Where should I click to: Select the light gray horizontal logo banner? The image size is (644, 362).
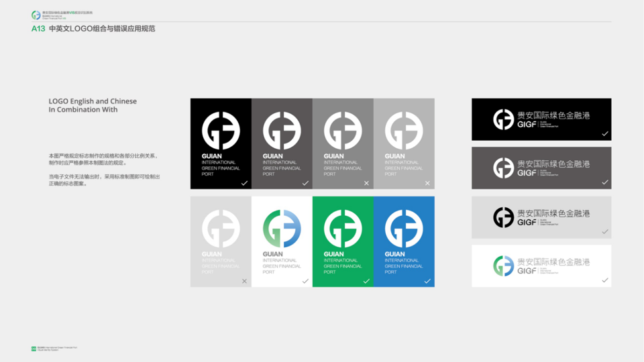541,217
